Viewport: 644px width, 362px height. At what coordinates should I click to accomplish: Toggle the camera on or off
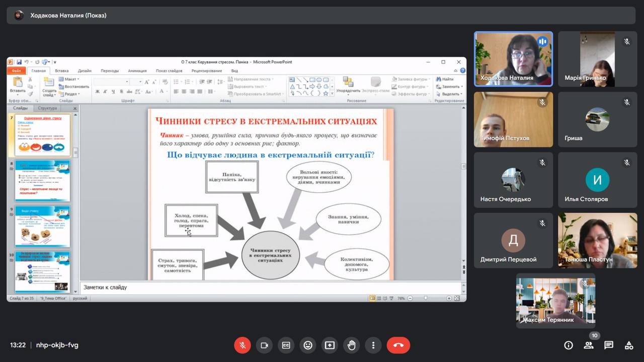tap(264, 345)
